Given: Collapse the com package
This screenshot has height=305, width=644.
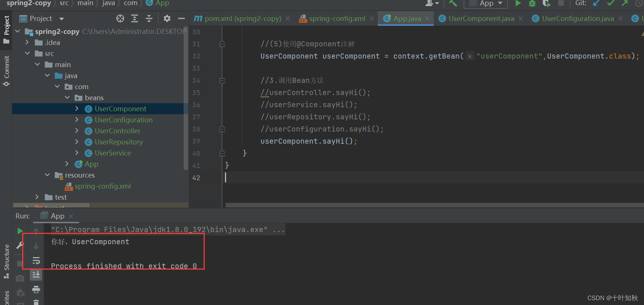Looking at the screenshot, I should [57, 87].
